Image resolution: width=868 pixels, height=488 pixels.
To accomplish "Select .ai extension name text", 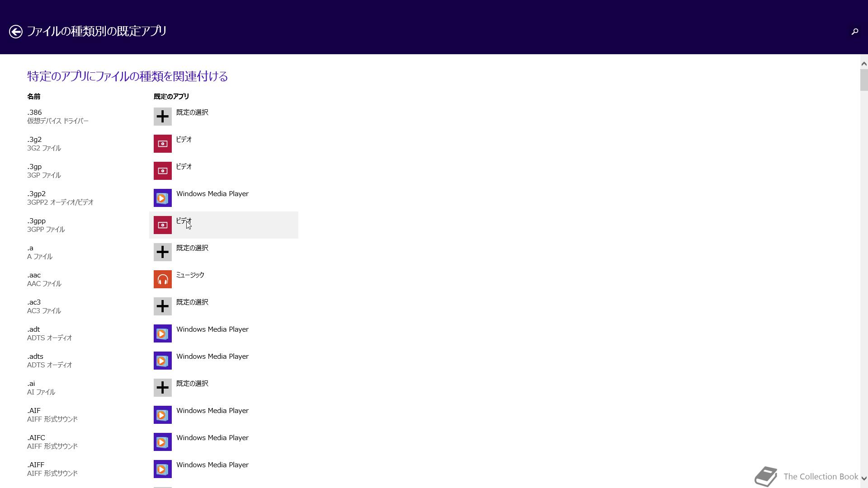I will 31,383.
